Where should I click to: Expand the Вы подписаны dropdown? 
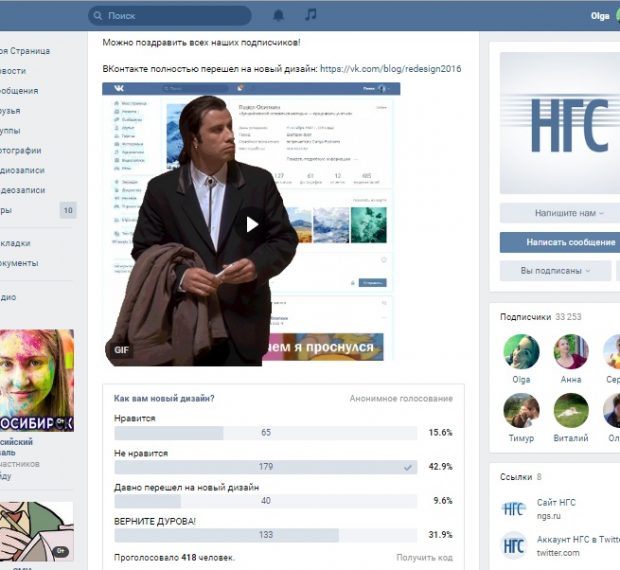point(555,271)
